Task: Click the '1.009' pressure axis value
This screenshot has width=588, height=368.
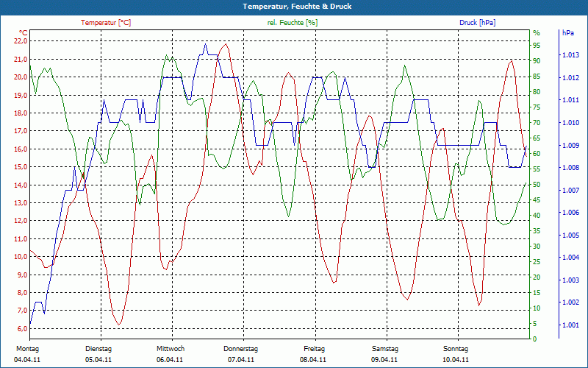Action: pos(570,145)
